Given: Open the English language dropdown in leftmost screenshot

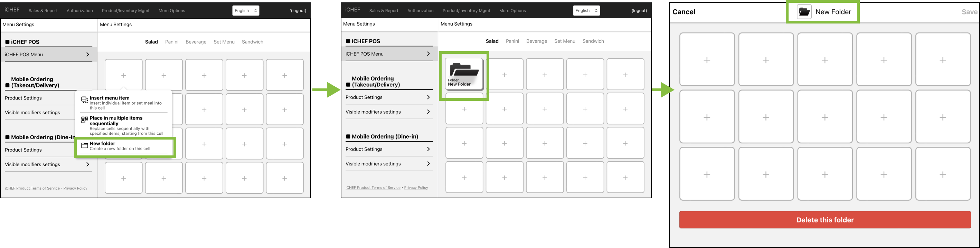Looking at the screenshot, I should click(246, 11).
